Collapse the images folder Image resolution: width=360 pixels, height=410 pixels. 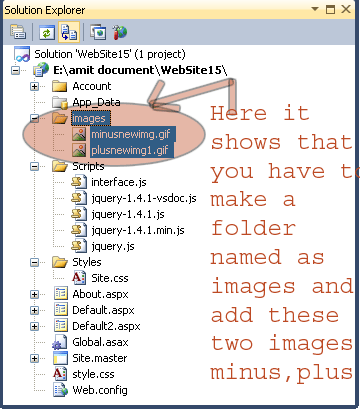[x=34, y=118]
